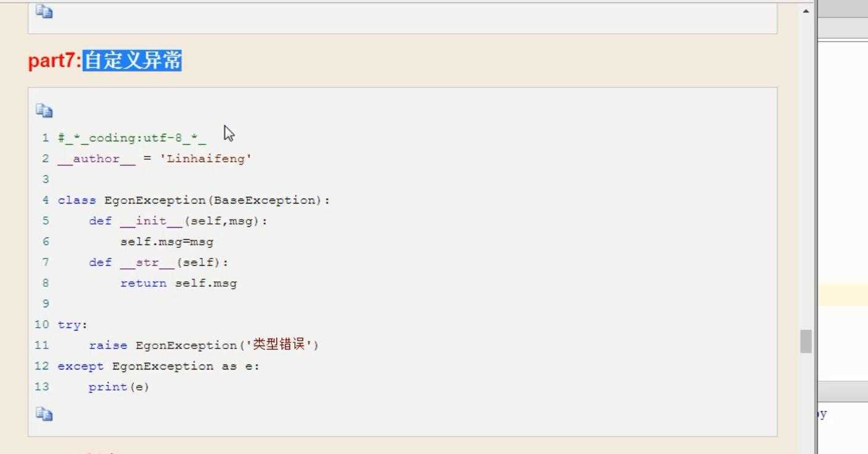Click line "__author__ = 'Linhaifeng'"
This screenshot has width=868, height=454.
(x=155, y=159)
